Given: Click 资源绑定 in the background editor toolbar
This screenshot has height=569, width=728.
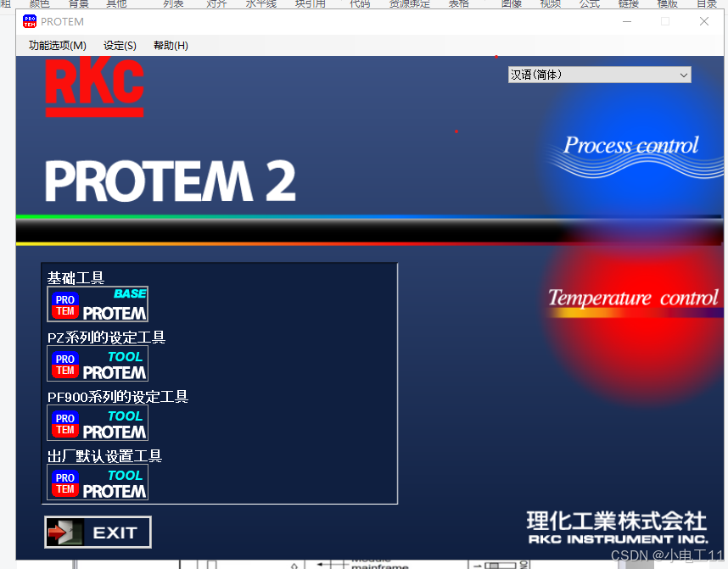Looking at the screenshot, I should pos(410,3).
